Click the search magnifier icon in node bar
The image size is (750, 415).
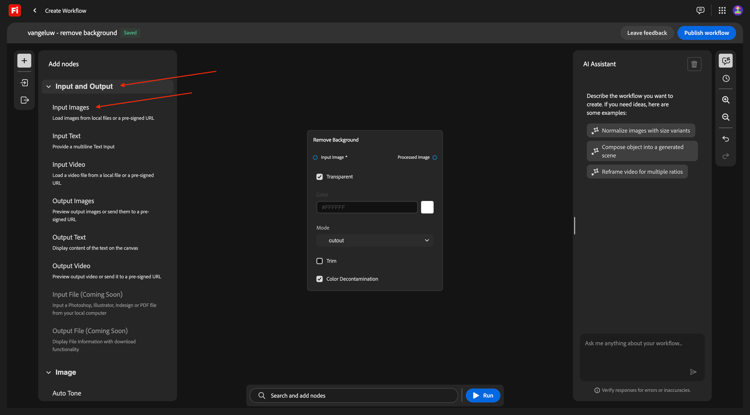[x=262, y=395]
